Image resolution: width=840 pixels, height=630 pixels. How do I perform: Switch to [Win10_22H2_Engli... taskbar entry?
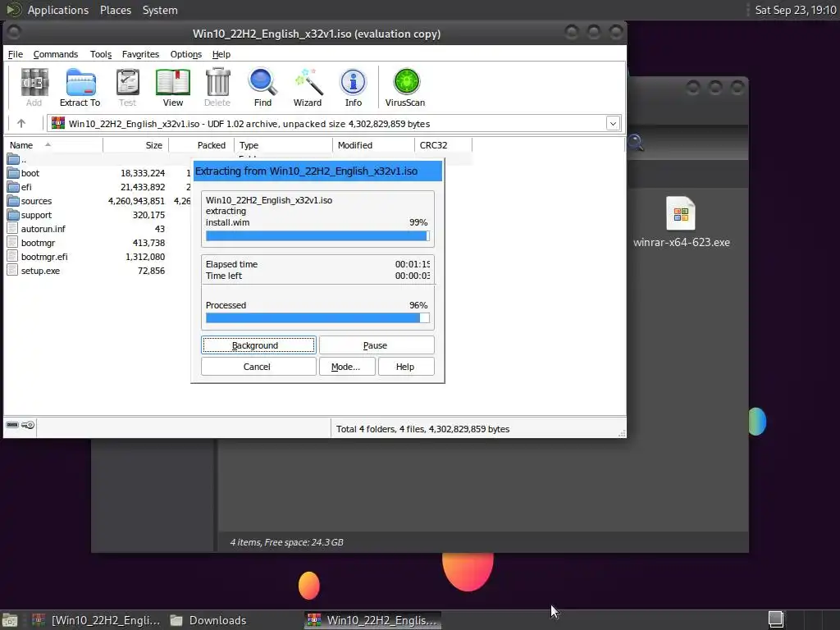[97, 620]
